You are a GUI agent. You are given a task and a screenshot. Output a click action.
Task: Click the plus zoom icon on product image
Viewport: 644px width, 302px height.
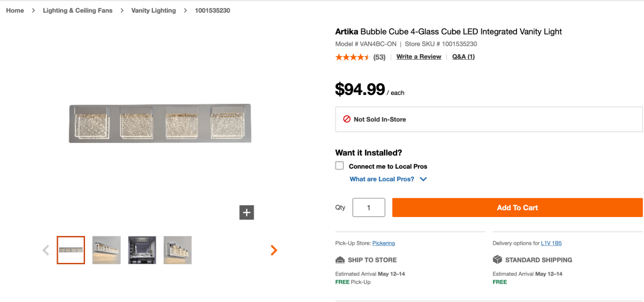(x=247, y=213)
